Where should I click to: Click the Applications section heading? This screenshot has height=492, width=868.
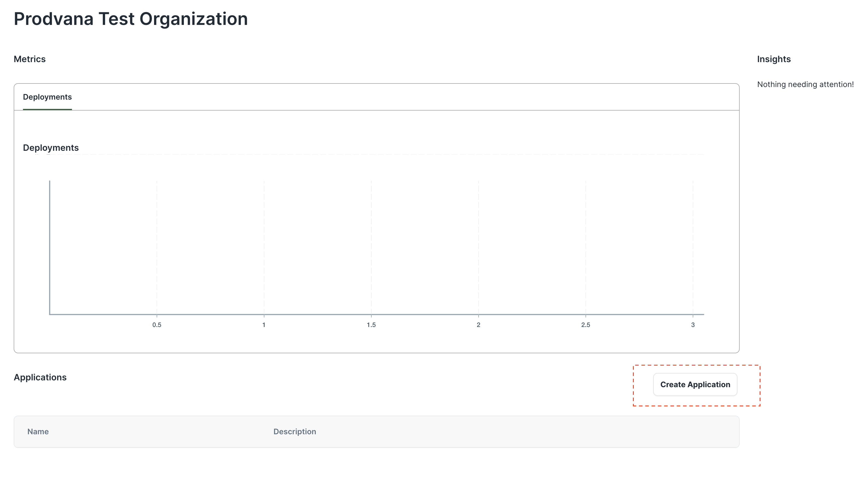tap(40, 377)
